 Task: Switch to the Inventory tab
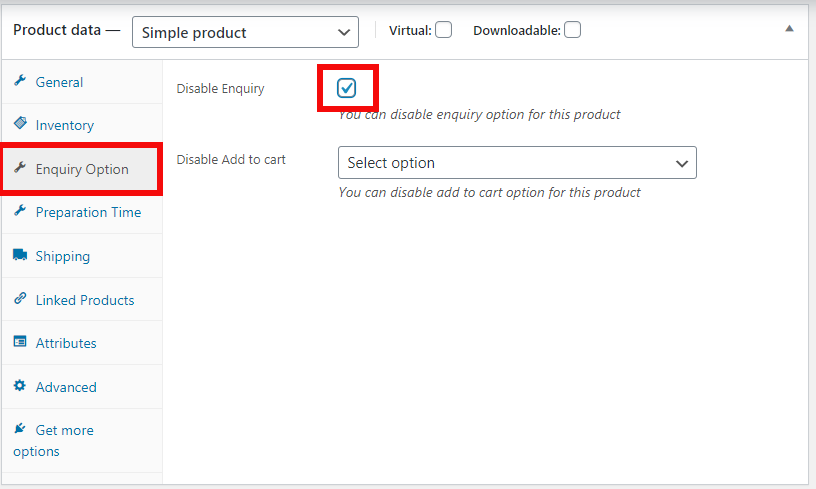[x=65, y=125]
